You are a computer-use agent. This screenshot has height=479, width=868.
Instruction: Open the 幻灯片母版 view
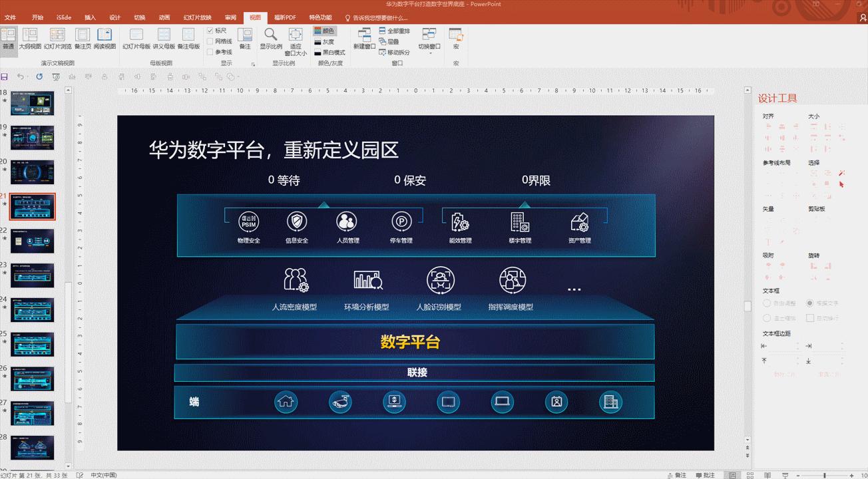[x=138, y=39]
